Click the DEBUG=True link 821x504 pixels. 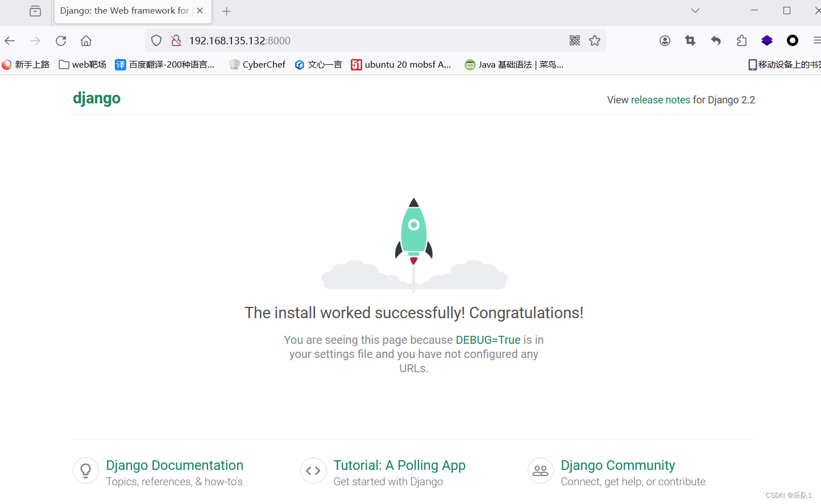click(x=488, y=340)
